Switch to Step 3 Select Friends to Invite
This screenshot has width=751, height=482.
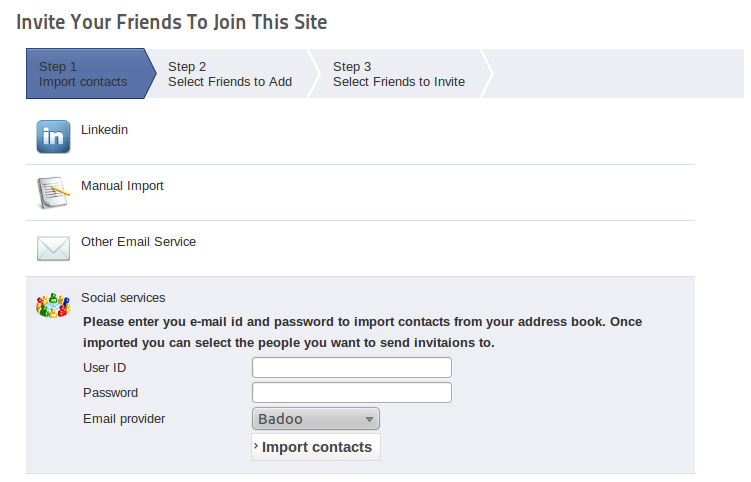coord(398,74)
